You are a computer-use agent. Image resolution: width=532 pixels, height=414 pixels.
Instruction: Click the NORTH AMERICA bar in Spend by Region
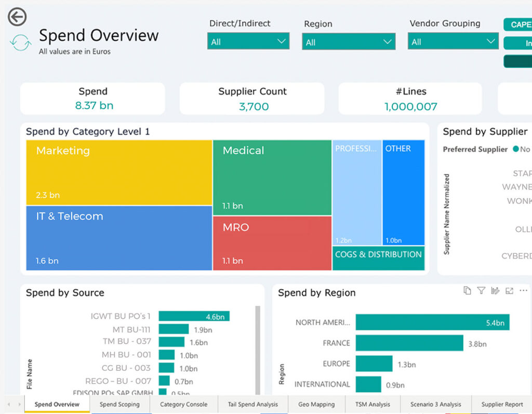(x=431, y=322)
